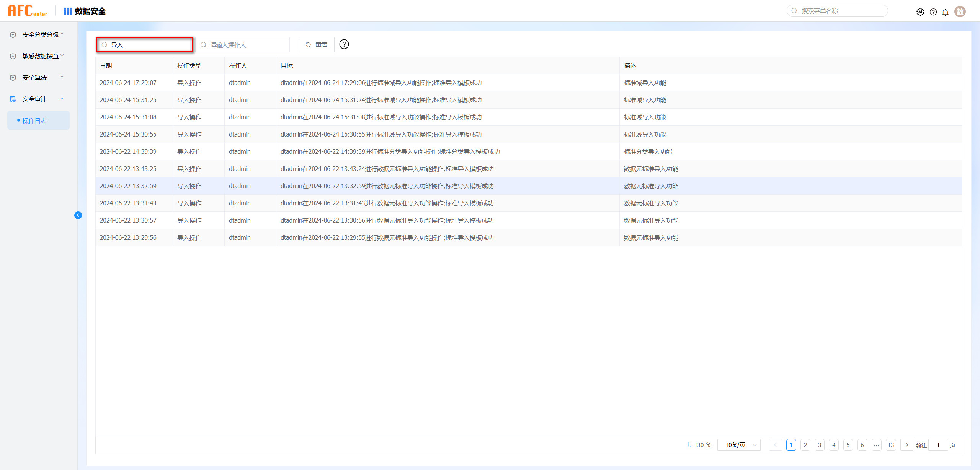Open the 安全分类分级 menu
Screen dimensions: 980x470
[x=40, y=34]
